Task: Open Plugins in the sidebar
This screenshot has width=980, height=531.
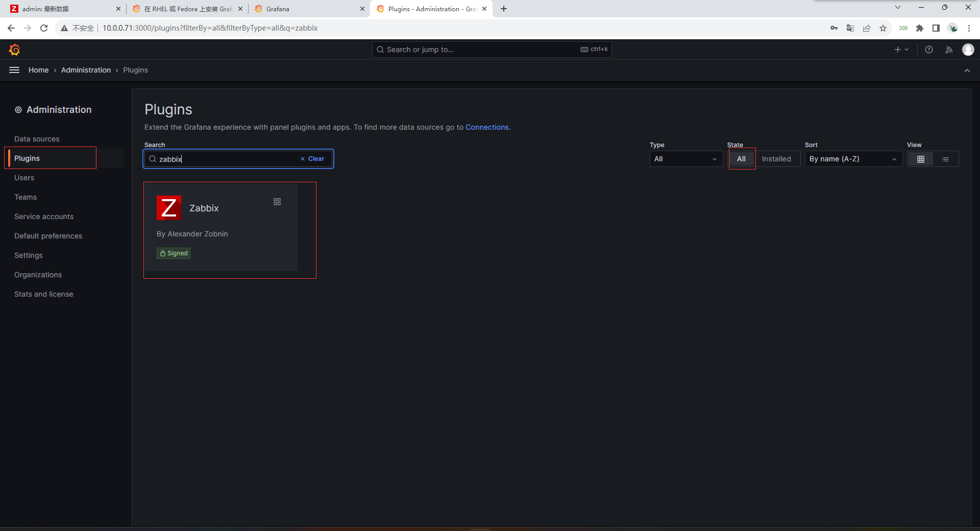Action: [x=27, y=158]
